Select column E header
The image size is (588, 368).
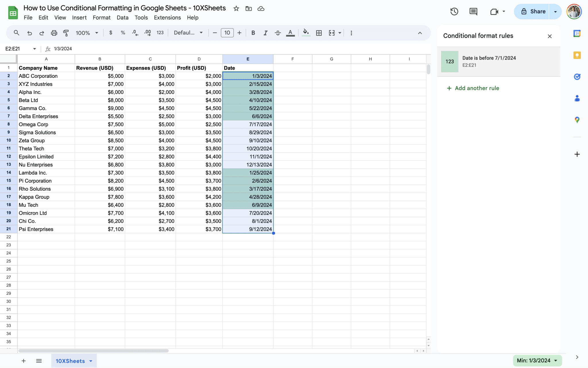[248, 59]
